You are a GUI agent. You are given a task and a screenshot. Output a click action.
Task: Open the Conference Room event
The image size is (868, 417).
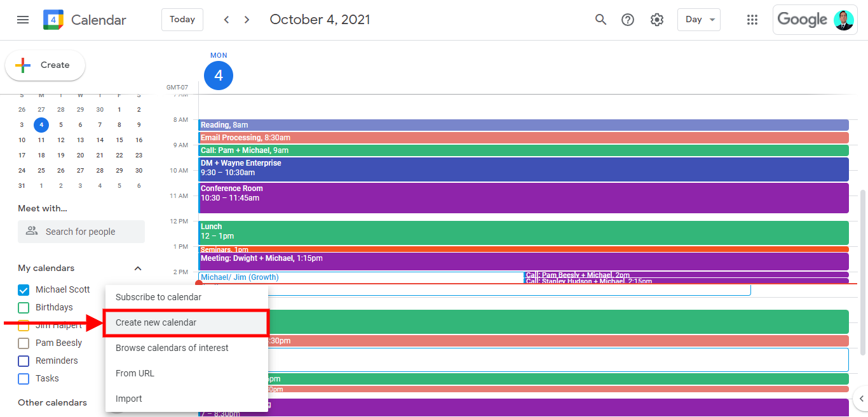point(524,198)
